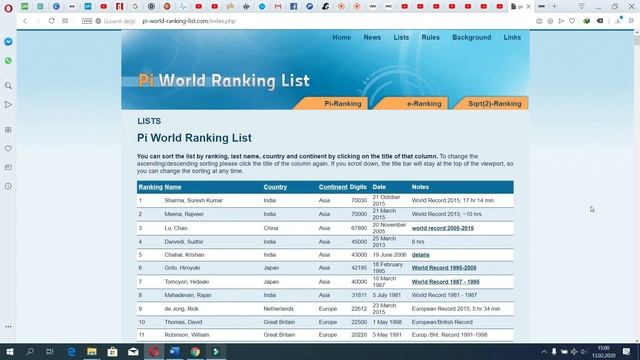Open Lists in site navigation
The height and width of the screenshot is (360, 640).
pyautogui.click(x=401, y=38)
